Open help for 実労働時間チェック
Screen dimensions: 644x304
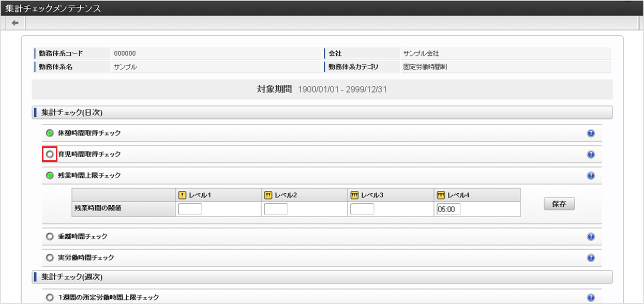click(591, 257)
